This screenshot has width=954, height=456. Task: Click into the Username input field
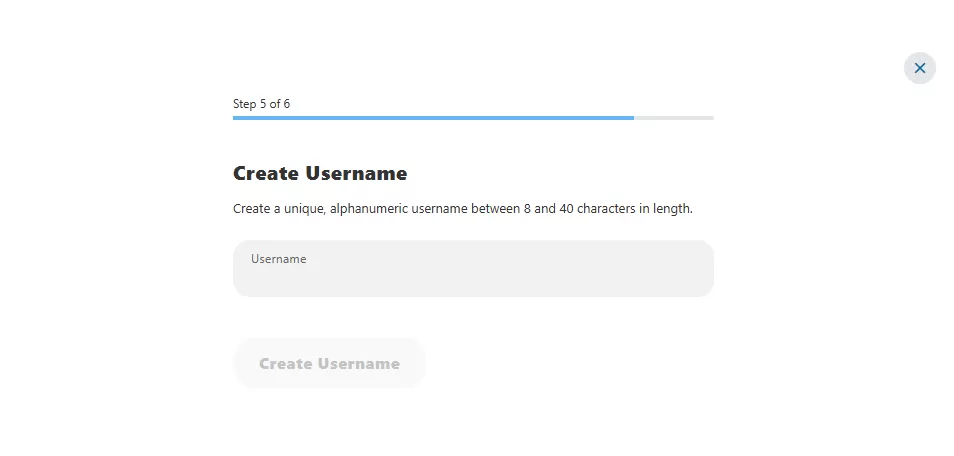(473, 268)
